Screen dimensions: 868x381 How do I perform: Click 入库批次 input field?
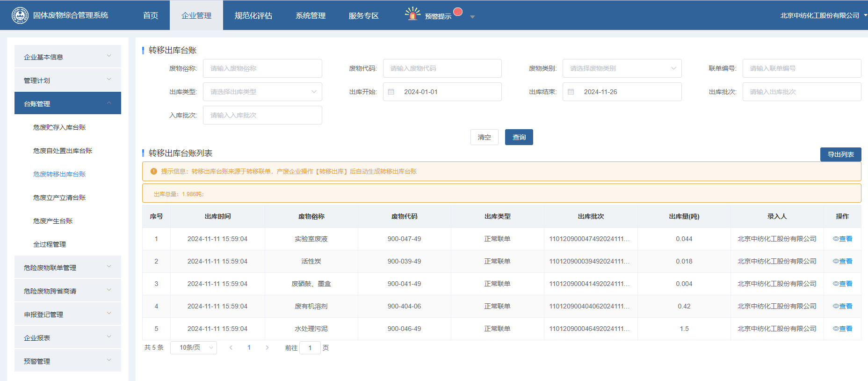pyautogui.click(x=262, y=115)
